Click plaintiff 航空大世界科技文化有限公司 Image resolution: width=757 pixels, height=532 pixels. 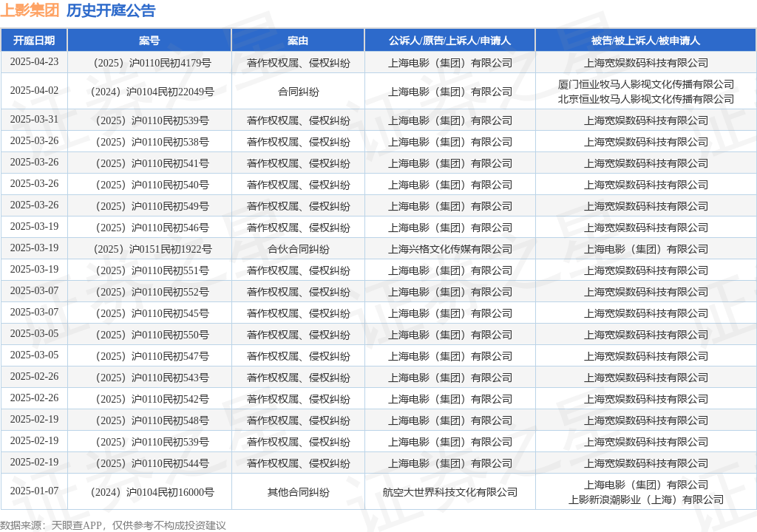coord(450,492)
